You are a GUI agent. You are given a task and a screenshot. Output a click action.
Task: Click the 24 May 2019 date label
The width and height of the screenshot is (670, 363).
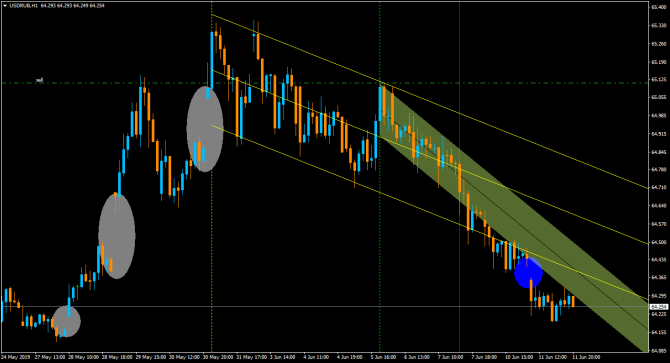pos(16,357)
